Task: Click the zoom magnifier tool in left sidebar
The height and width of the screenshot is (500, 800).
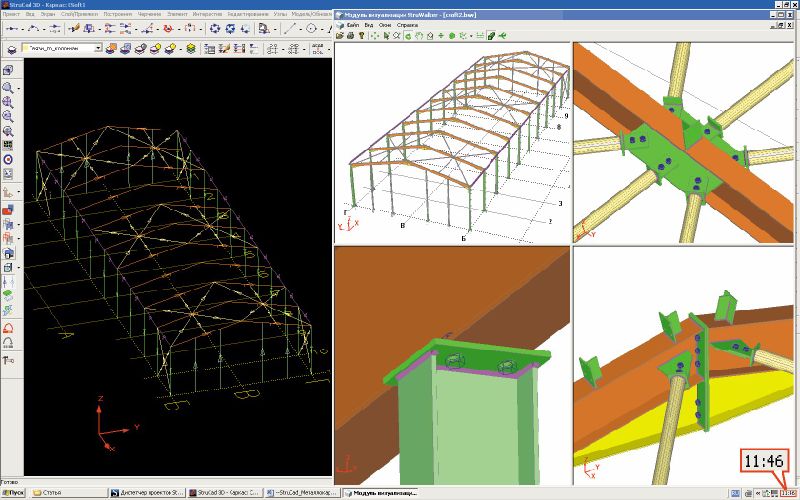Action: coord(8,88)
